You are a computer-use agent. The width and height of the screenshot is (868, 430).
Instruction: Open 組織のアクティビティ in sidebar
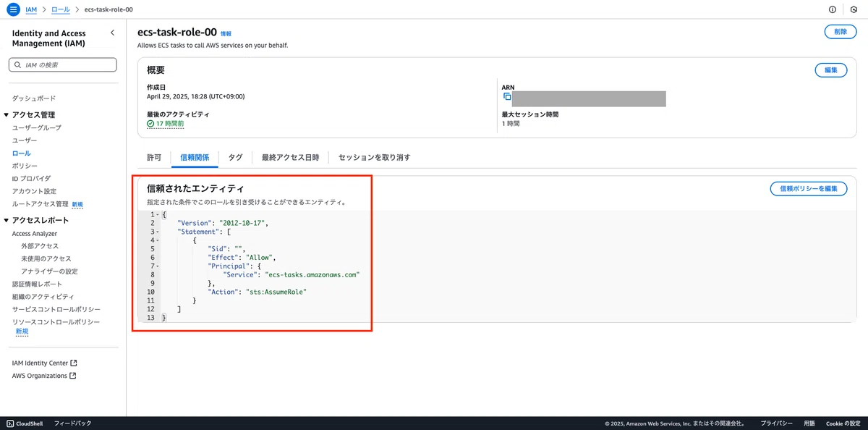point(43,297)
